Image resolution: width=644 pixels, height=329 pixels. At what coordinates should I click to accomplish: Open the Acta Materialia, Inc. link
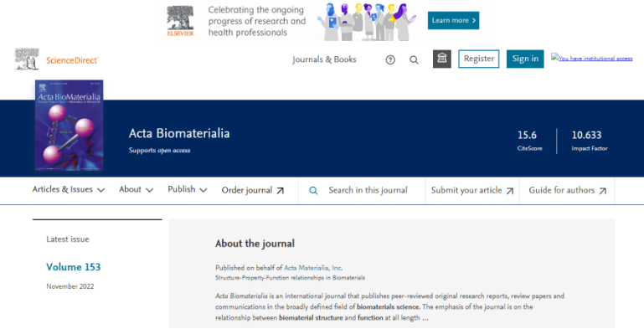313,268
